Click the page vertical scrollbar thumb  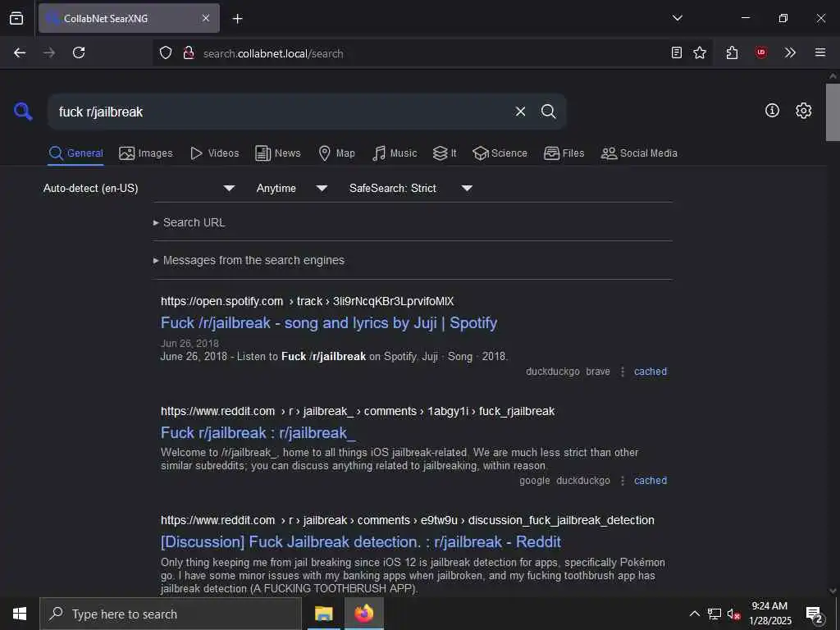pos(833,112)
